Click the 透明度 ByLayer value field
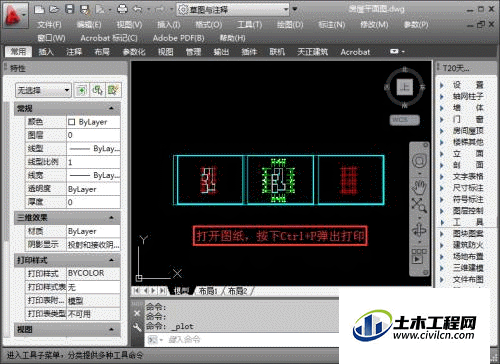The height and width of the screenshot is (364, 500). coord(93,189)
